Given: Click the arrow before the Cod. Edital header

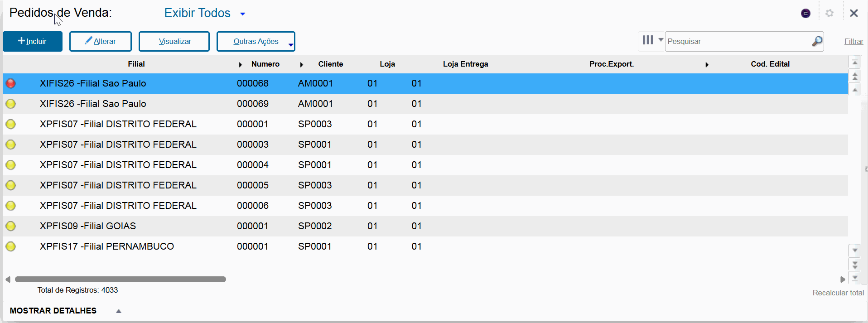Looking at the screenshot, I should [x=707, y=65].
